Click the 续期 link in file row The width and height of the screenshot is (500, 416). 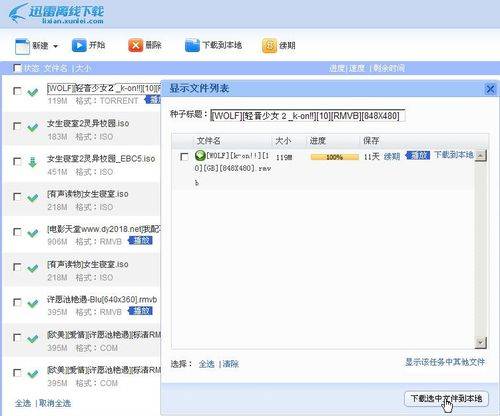392,156
